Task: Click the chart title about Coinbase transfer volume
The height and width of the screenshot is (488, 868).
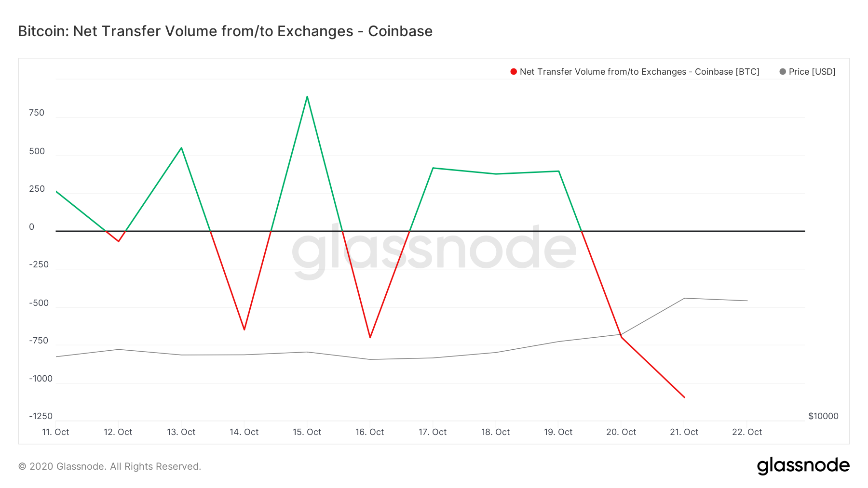Action: [225, 31]
